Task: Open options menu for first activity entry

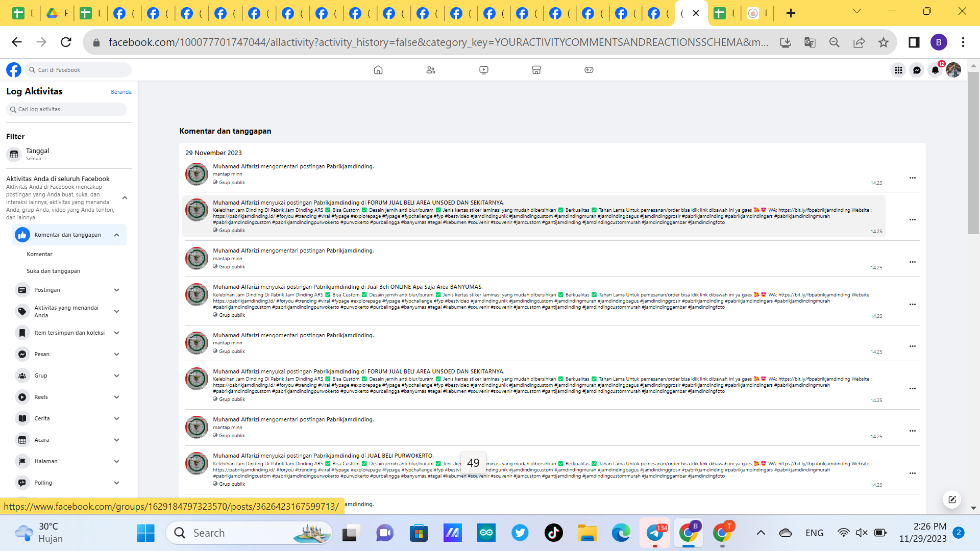Action: (912, 178)
